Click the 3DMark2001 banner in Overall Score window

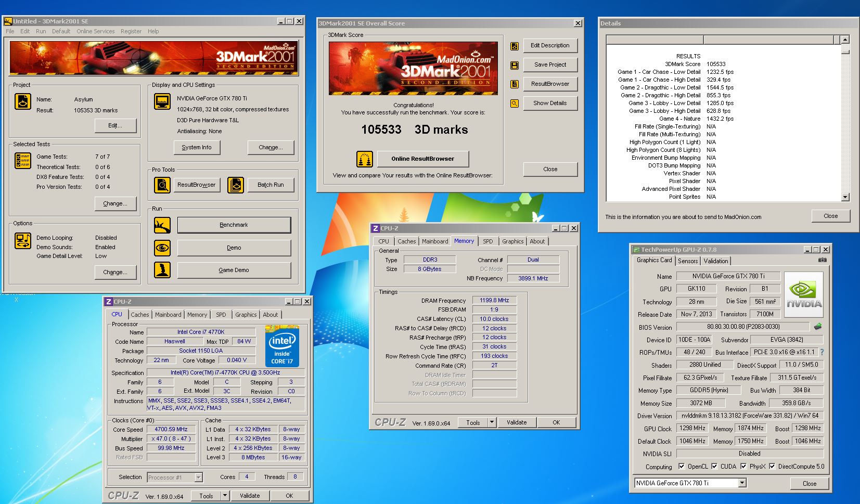point(413,68)
